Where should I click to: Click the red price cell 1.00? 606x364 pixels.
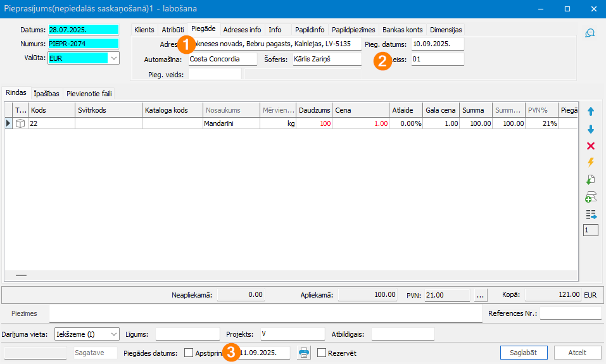pos(360,123)
